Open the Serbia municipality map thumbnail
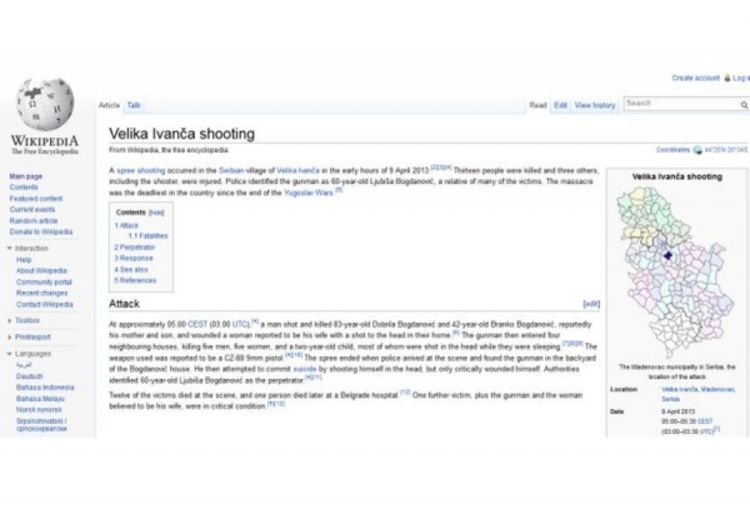750x509 pixels. click(x=675, y=272)
